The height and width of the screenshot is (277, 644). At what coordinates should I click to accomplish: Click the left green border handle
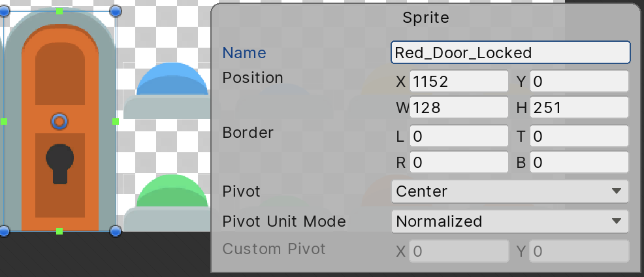point(4,122)
